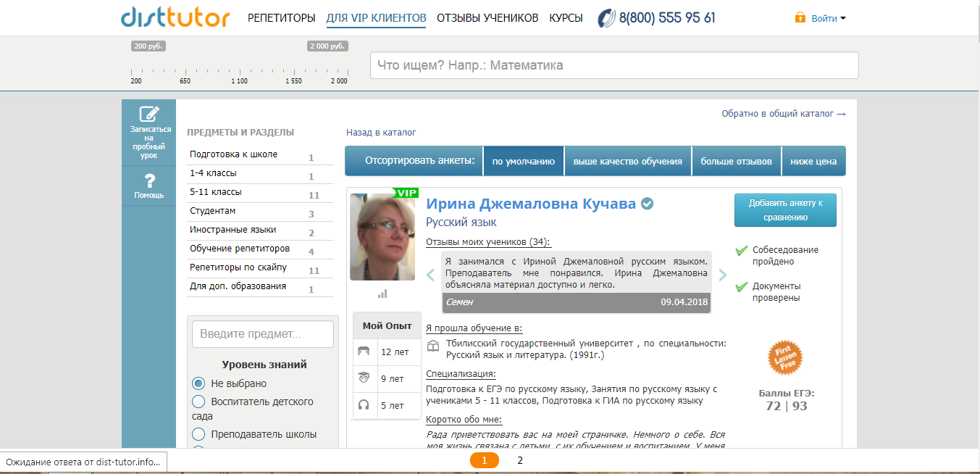Click the graduation cap icon showing 9 лет
The height and width of the screenshot is (474, 980).
pyautogui.click(x=364, y=378)
